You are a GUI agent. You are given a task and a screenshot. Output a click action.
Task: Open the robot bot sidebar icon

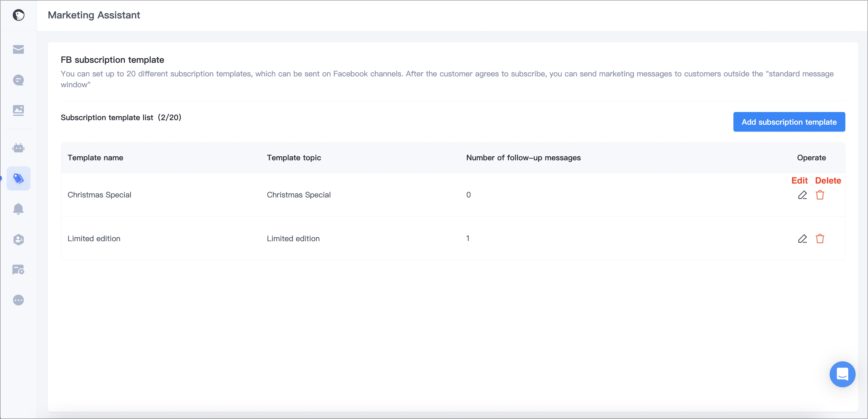18,148
